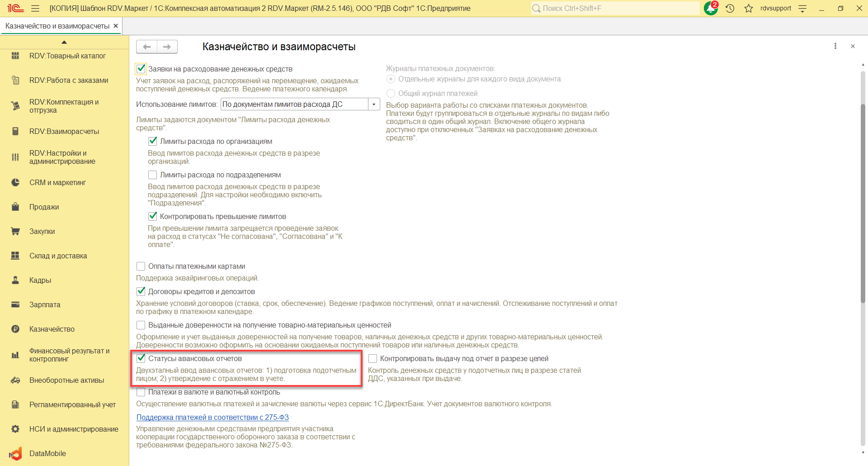Open RDV:Товарный каталог section icon
The width and height of the screenshot is (868, 466).
15,56
